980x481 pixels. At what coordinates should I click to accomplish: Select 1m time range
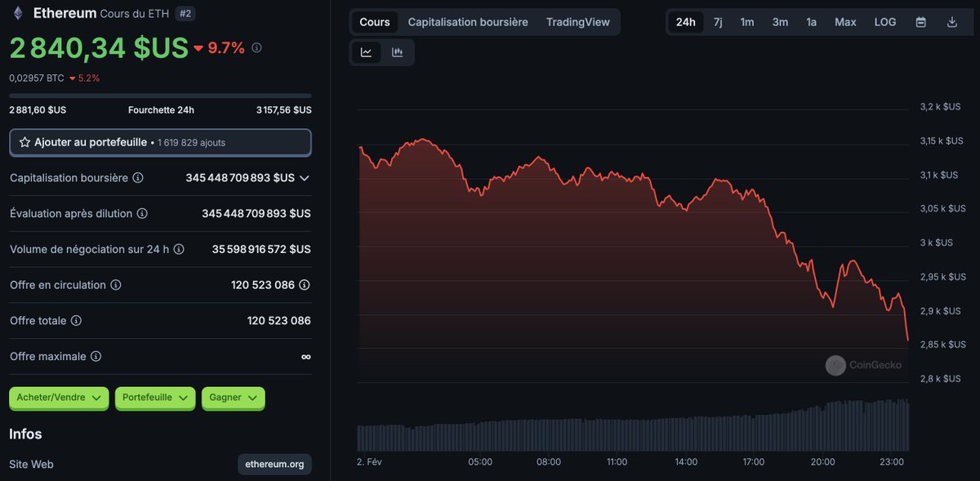pos(747,22)
